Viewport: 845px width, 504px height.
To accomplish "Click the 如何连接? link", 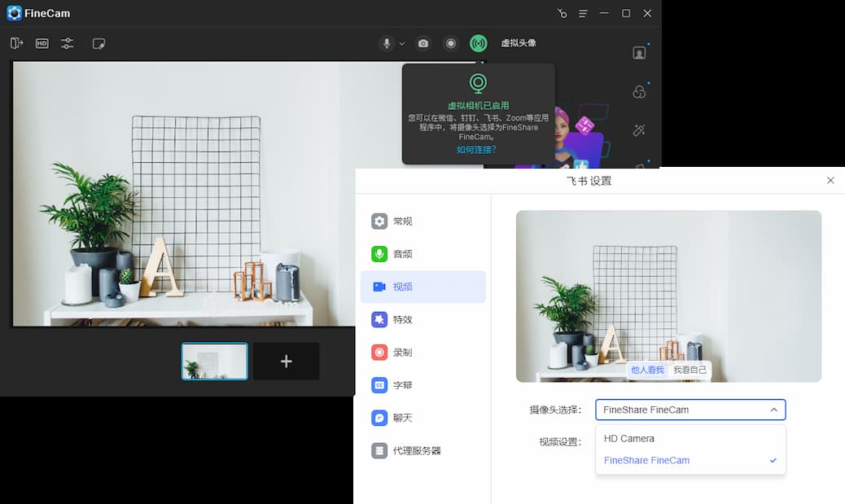I will (476, 149).
